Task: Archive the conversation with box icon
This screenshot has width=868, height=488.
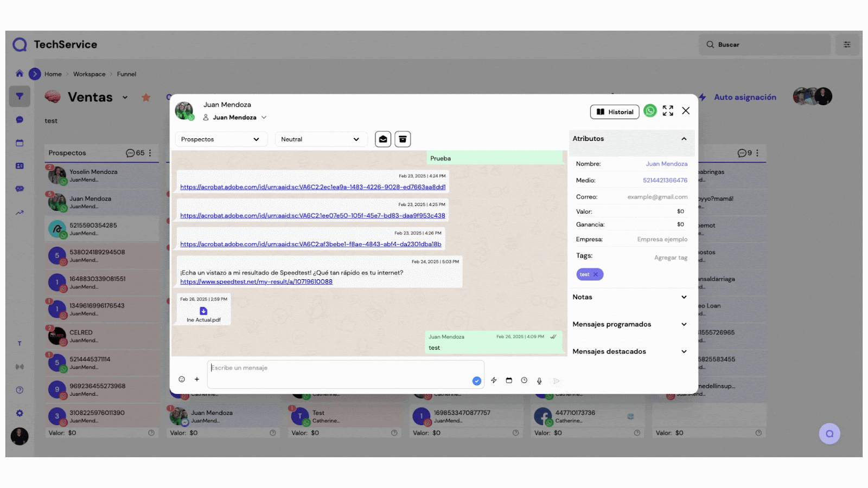Action: coord(403,139)
